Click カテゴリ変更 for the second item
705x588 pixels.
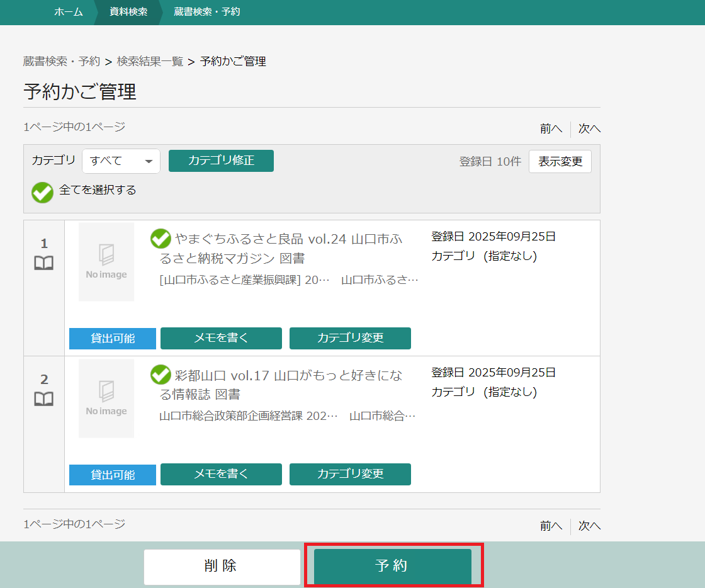click(x=350, y=475)
